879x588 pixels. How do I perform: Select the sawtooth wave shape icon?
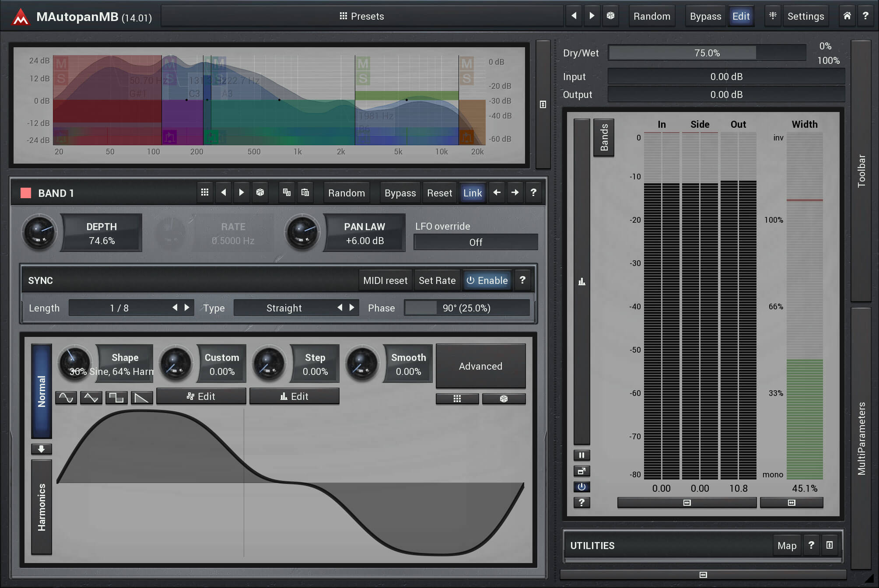click(142, 398)
